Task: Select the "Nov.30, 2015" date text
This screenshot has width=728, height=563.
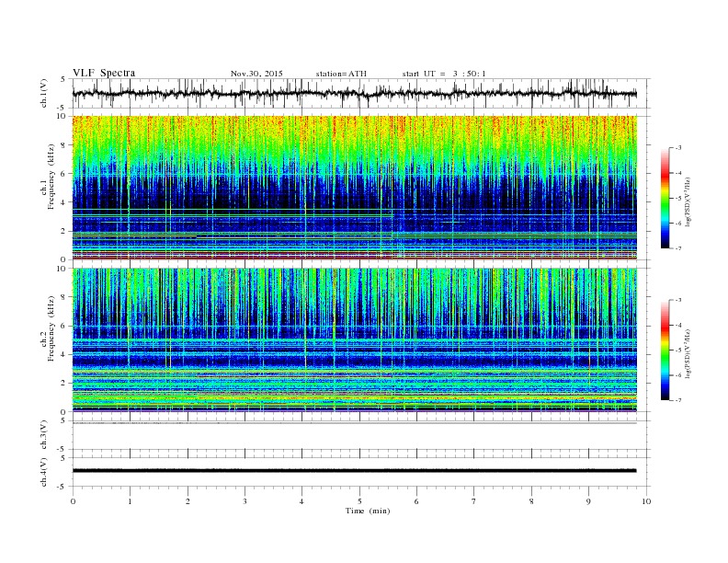Action: 256,74
